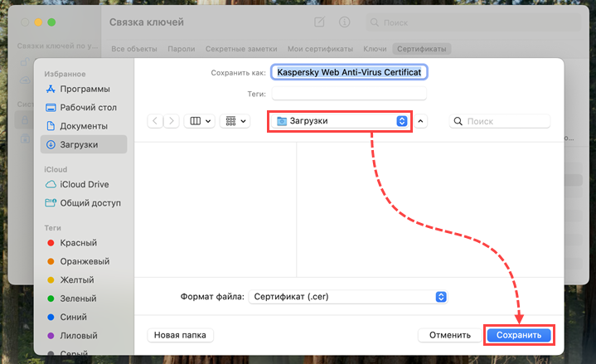Click the Новая папка button
This screenshot has height=364, width=596.
pyautogui.click(x=180, y=335)
